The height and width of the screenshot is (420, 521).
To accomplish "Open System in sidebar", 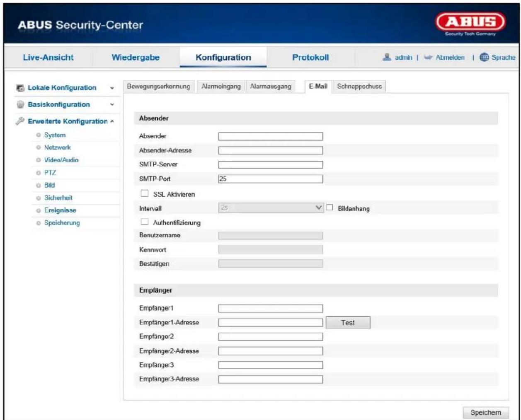I will (55, 135).
